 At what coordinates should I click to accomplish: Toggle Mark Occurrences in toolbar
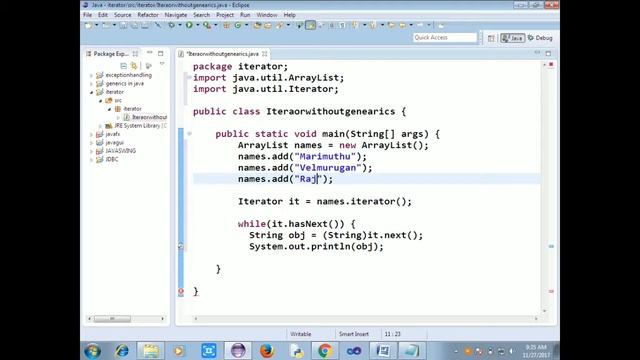[x=310, y=25]
